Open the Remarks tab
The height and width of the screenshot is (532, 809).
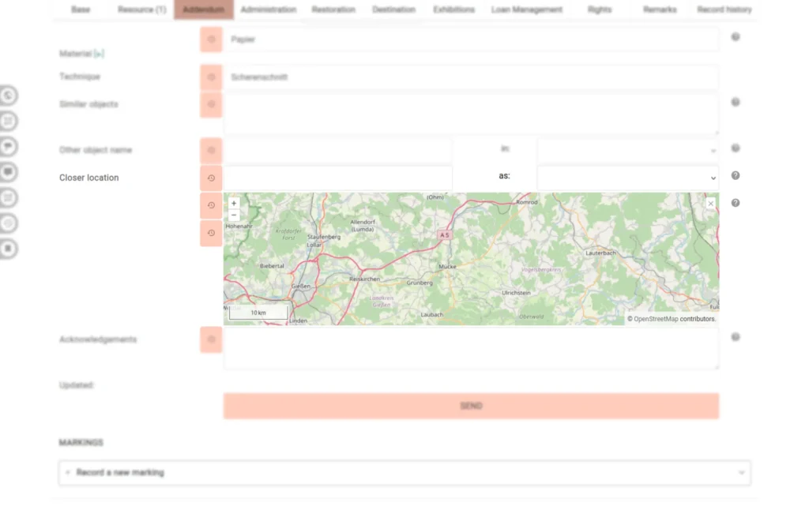[x=660, y=9]
